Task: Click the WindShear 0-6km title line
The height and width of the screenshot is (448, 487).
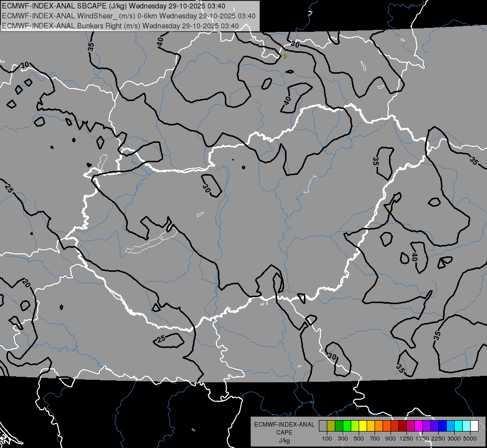Action: click(128, 16)
